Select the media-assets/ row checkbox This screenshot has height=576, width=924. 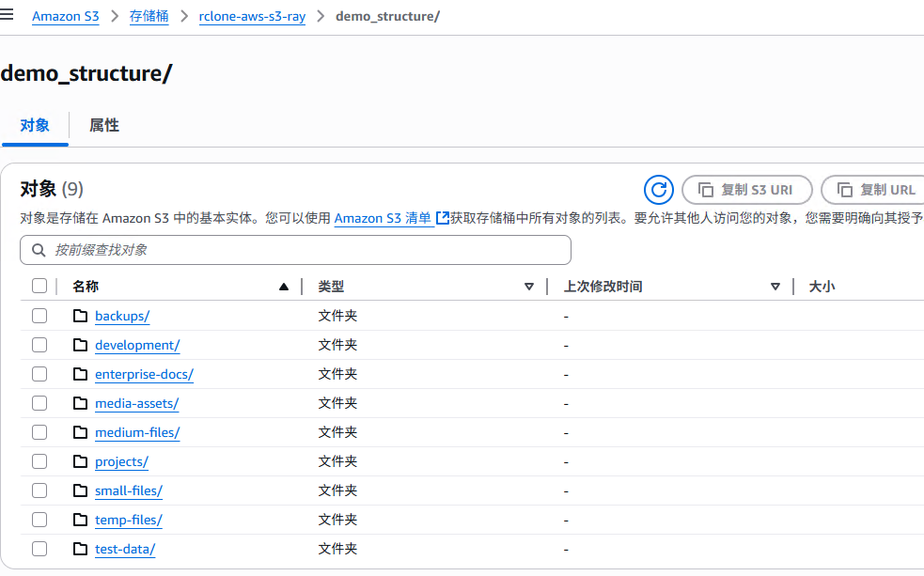point(39,403)
